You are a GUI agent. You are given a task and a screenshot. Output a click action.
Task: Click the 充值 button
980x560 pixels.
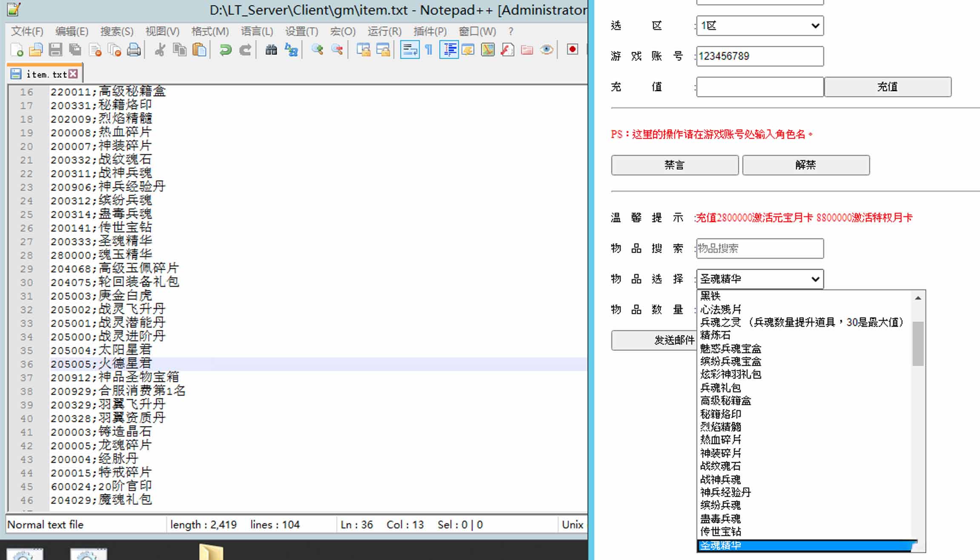pos(888,87)
